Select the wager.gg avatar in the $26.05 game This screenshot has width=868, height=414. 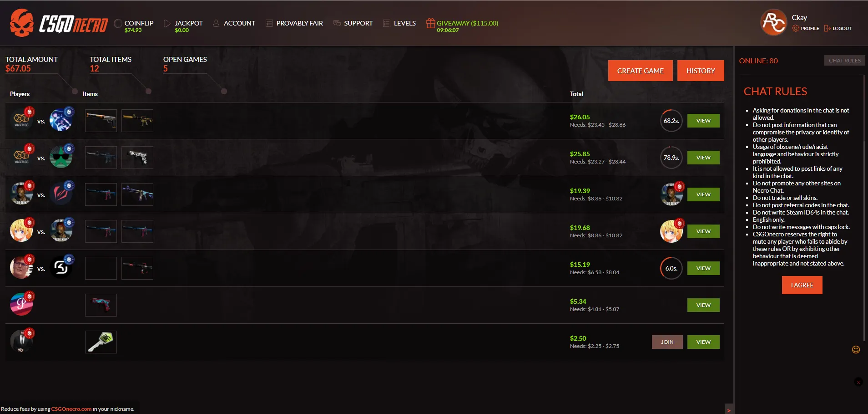pos(21,120)
